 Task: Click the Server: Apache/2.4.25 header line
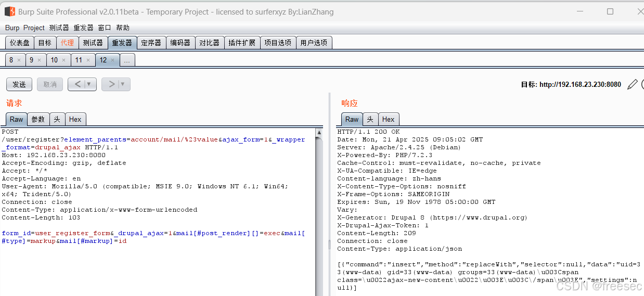click(x=399, y=147)
